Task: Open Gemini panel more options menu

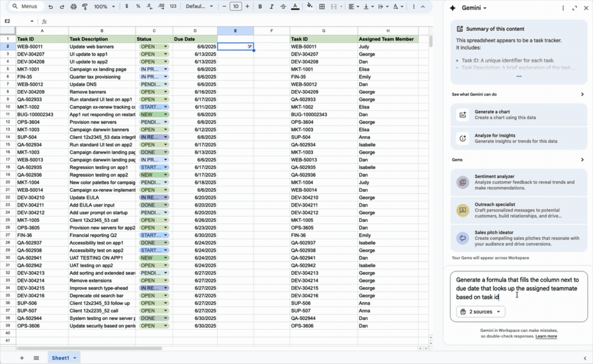Action: click(563, 8)
